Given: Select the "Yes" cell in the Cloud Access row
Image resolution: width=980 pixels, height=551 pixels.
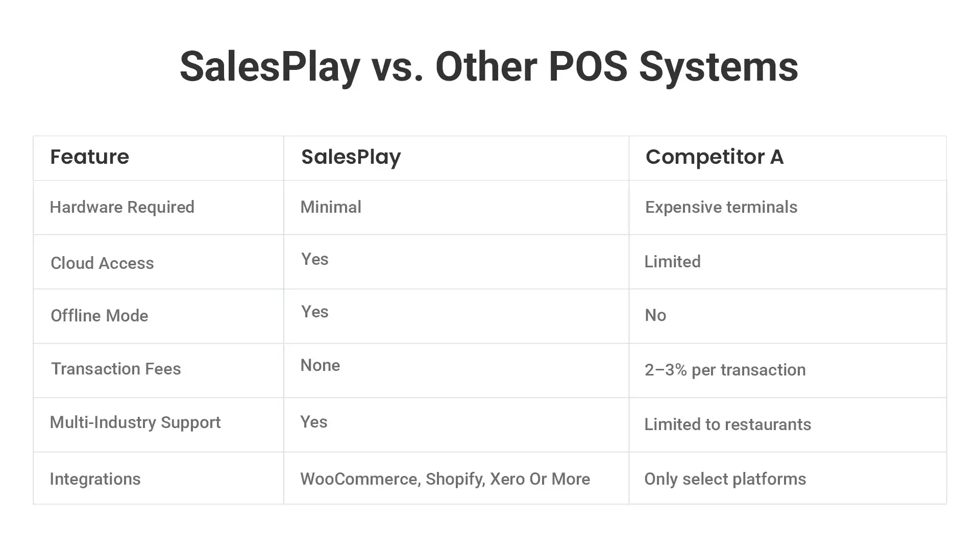Looking at the screenshot, I should pyautogui.click(x=314, y=259).
